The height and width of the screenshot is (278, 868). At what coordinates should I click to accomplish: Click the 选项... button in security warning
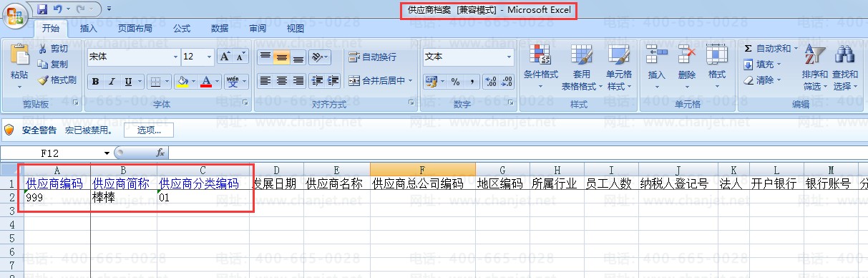pos(149,130)
